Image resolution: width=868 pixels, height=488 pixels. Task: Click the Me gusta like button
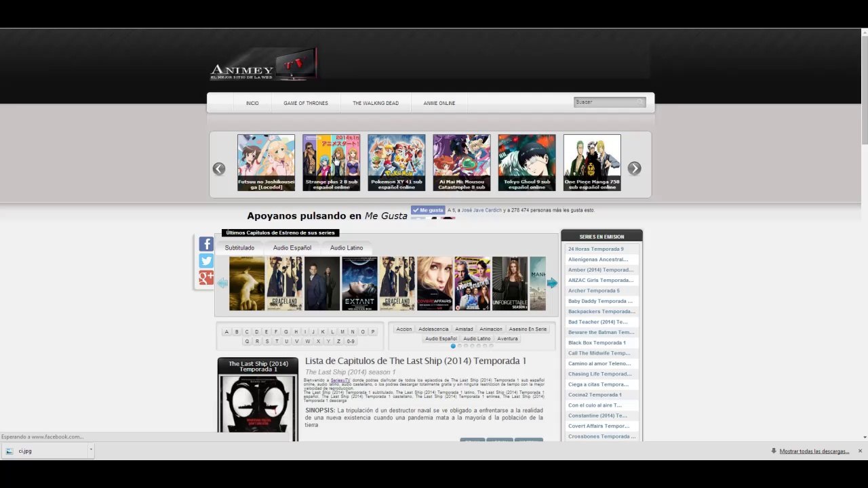tap(428, 210)
